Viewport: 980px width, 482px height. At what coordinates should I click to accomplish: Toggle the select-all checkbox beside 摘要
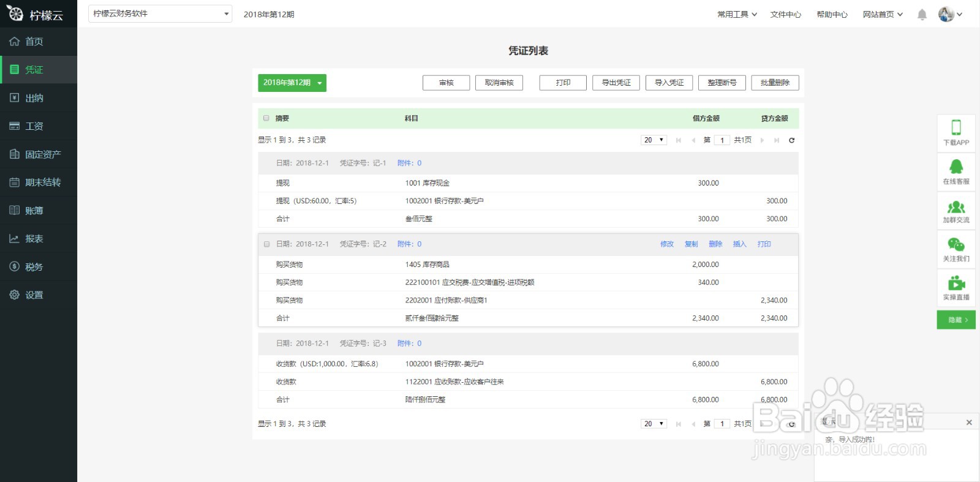click(266, 118)
